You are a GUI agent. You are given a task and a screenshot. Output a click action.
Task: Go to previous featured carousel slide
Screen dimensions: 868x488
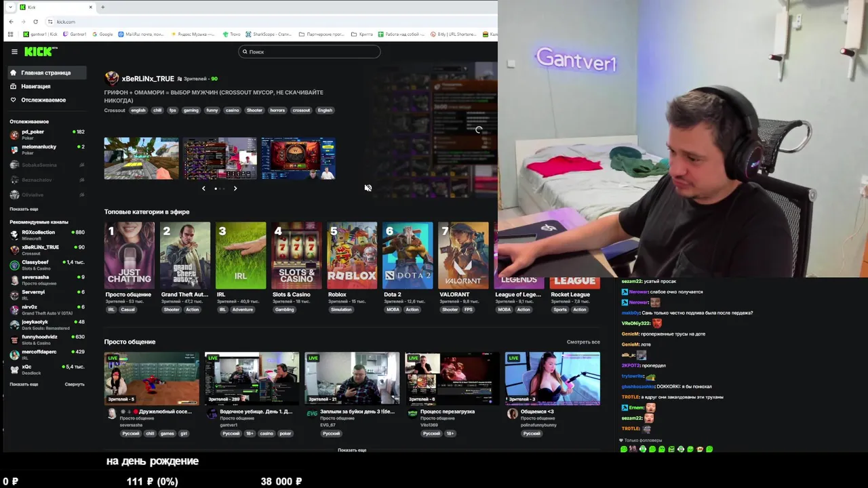tap(203, 188)
